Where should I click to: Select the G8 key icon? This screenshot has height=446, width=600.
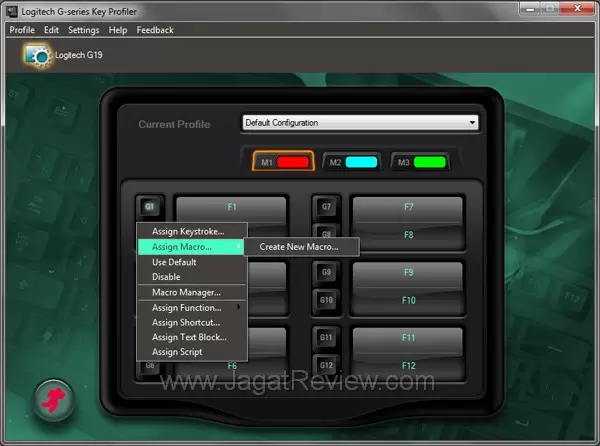click(326, 233)
